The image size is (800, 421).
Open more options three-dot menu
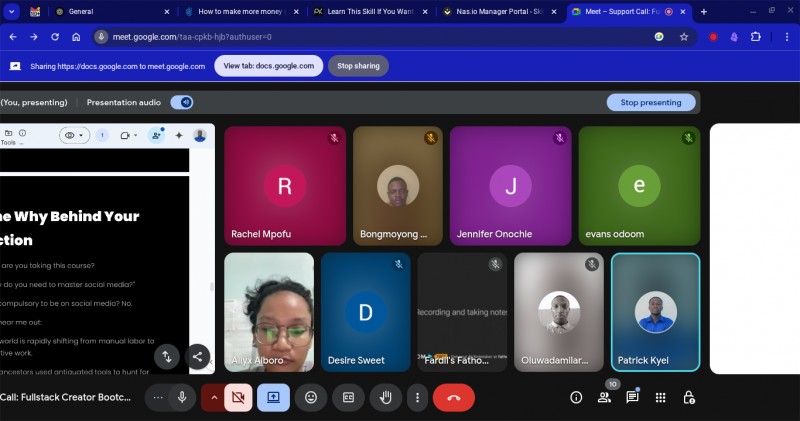click(417, 398)
